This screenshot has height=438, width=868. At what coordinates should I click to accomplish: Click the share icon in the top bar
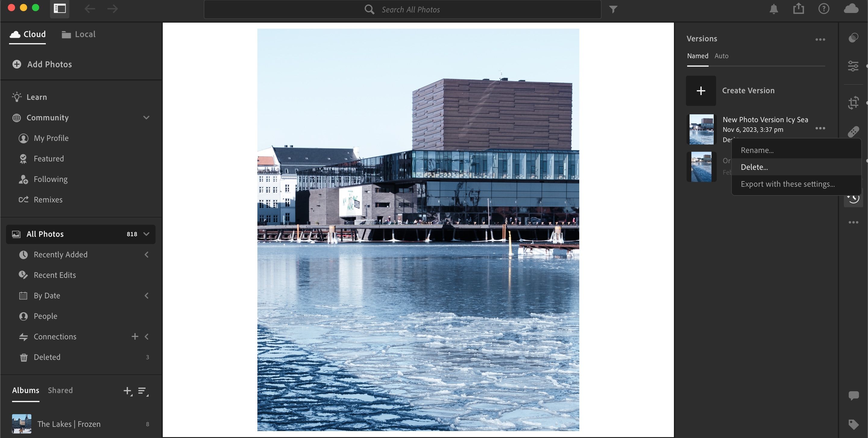798,8
